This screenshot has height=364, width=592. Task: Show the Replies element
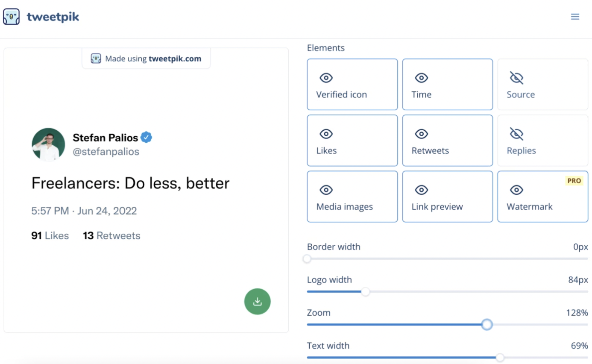click(x=543, y=141)
